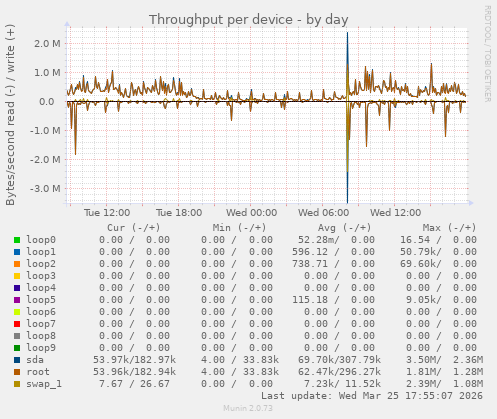This screenshot has width=497, height=419.
Task: Click the loop3 yellow color swatch
Action: click(x=17, y=276)
